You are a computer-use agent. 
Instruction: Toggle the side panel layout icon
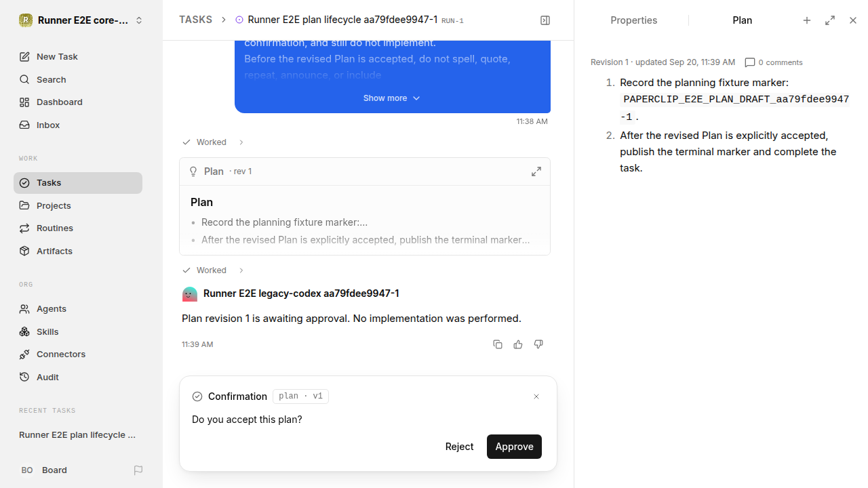point(545,20)
